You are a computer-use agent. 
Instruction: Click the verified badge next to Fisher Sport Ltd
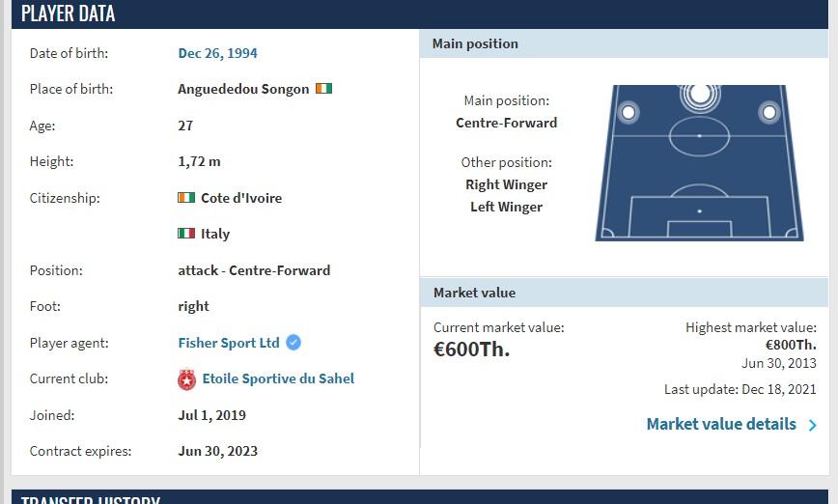coord(293,342)
